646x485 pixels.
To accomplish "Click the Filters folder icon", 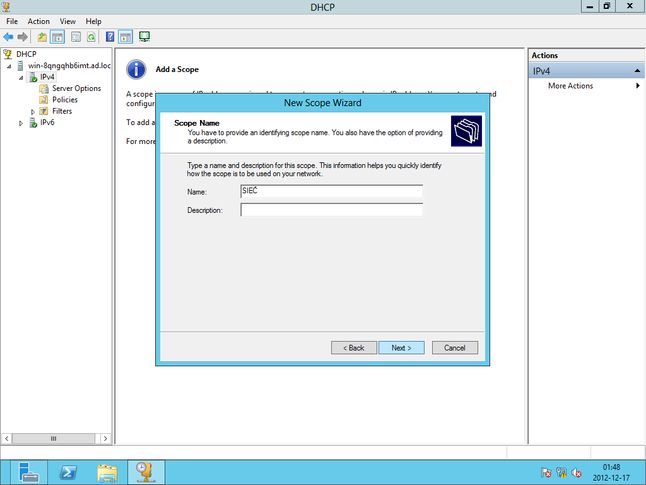I will 44,111.
